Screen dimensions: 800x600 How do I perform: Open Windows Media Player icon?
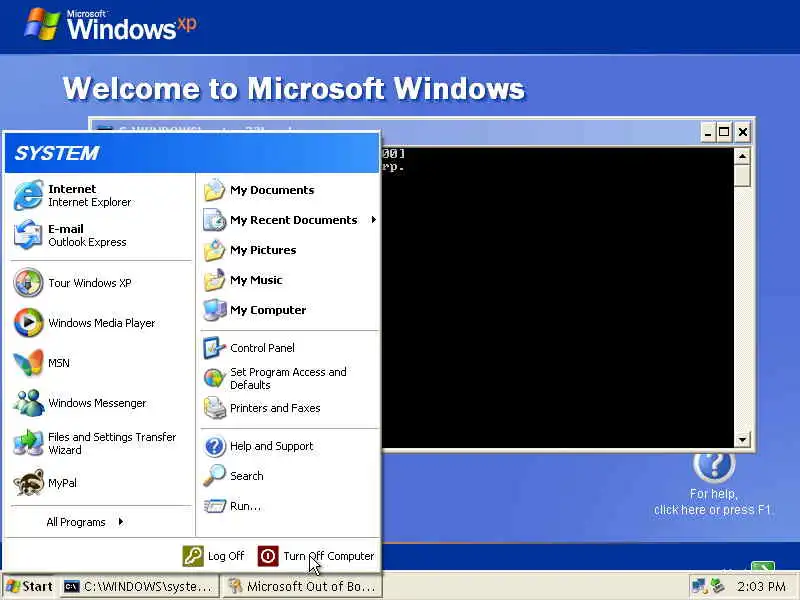28,322
